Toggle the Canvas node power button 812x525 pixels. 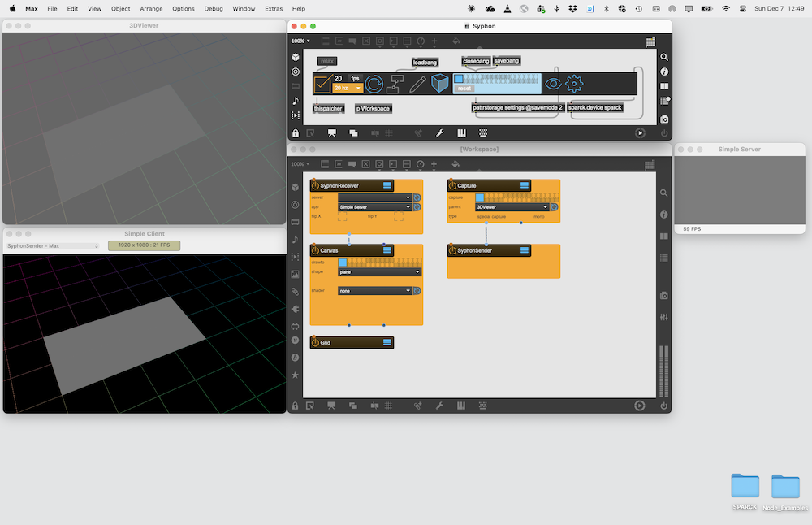tap(315, 250)
